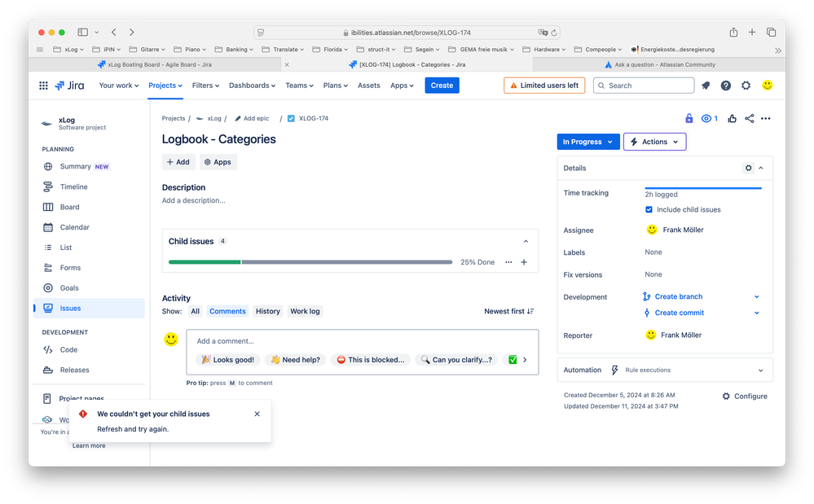Open the In Progress status dropdown
Viewport: 814px width, 504px height.
click(x=588, y=142)
